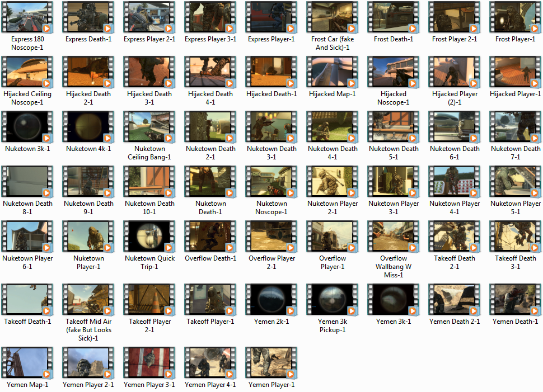Select the Yemen Map-1 video thumbnail

click(x=27, y=362)
